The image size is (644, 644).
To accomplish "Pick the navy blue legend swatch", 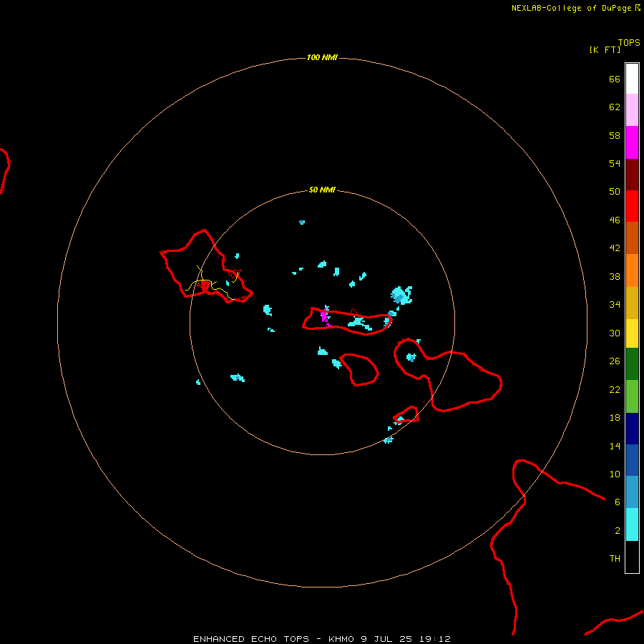I will click(x=632, y=429).
